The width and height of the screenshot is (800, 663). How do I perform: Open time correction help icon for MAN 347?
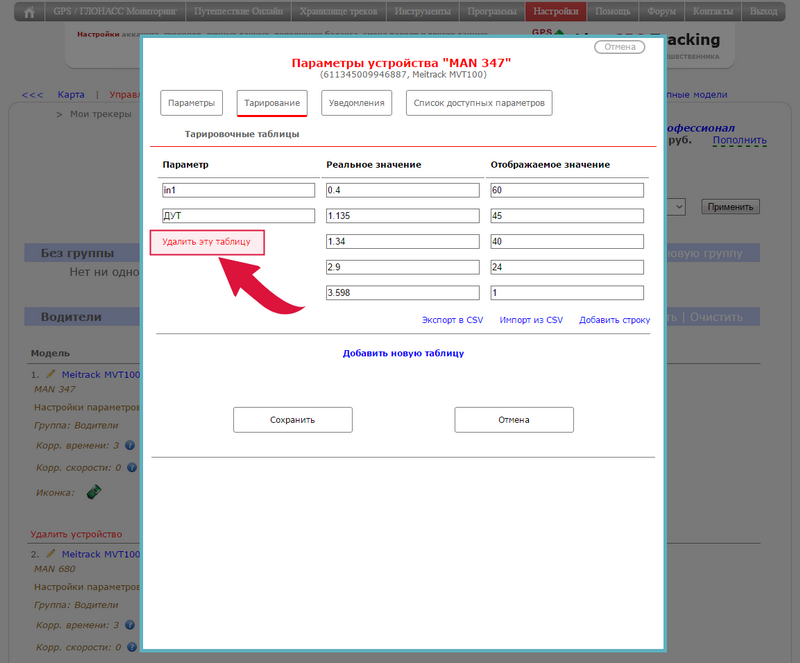coord(130,445)
